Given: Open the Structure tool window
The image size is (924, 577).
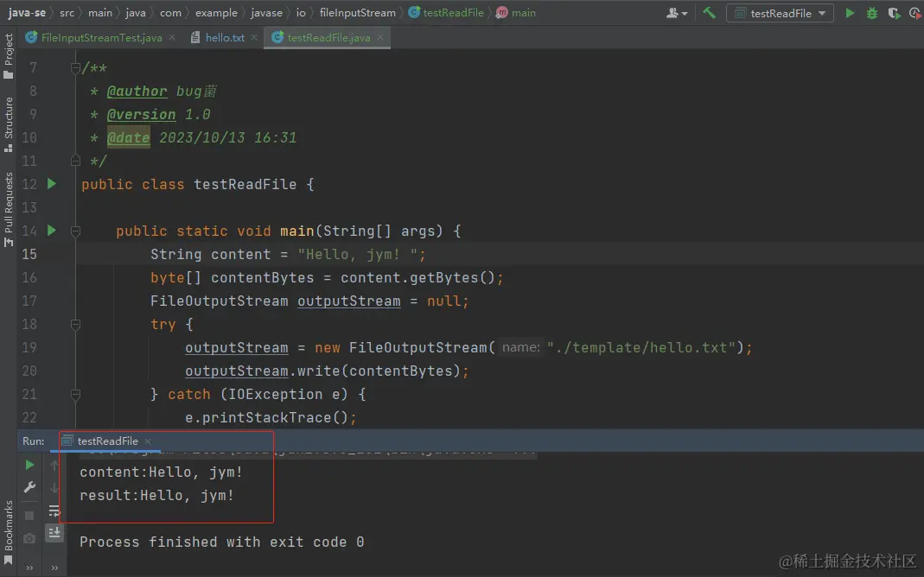Looking at the screenshot, I should coord(9,124).
